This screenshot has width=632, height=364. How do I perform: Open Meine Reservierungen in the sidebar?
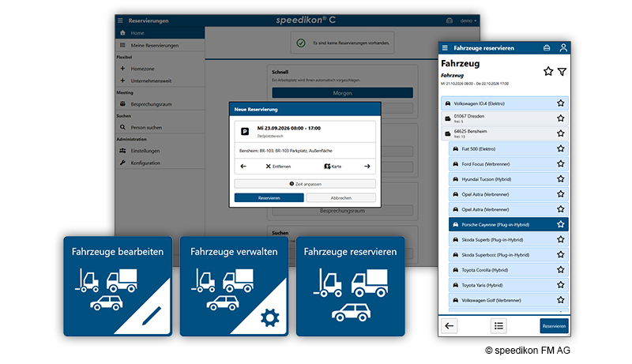click(160, 46)
